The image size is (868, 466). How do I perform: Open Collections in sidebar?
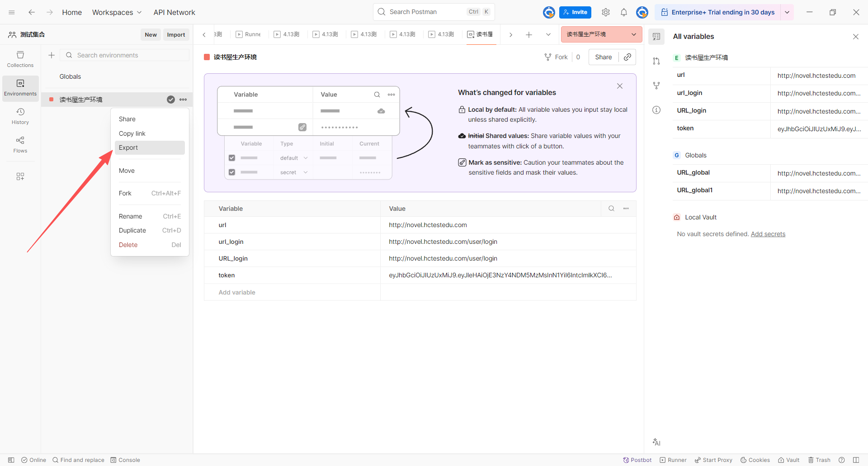pyautogui.click(x=20, y=59)
